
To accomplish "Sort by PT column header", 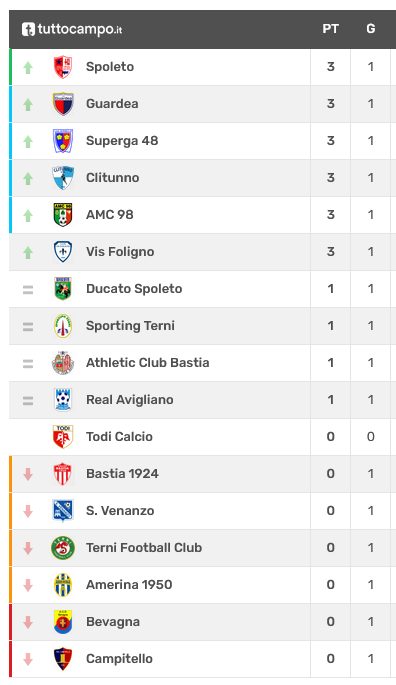I will (x=330, y=29).
